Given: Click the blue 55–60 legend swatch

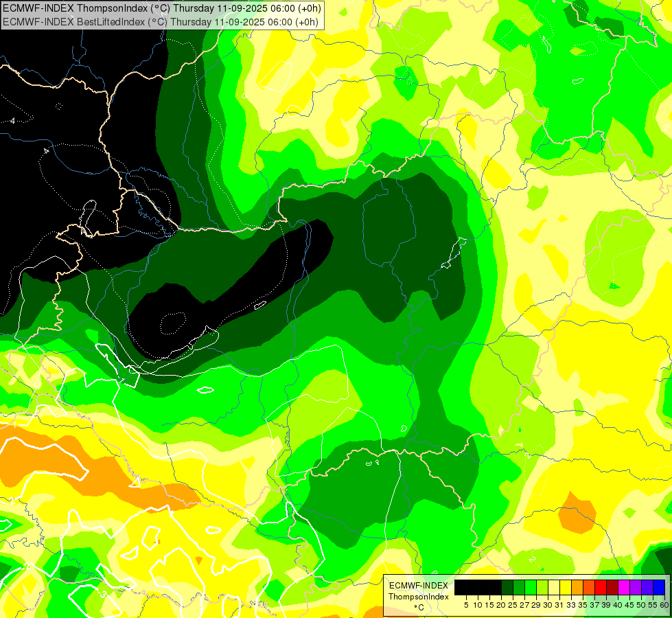Looking at the screenshot, I should point(659,587).
